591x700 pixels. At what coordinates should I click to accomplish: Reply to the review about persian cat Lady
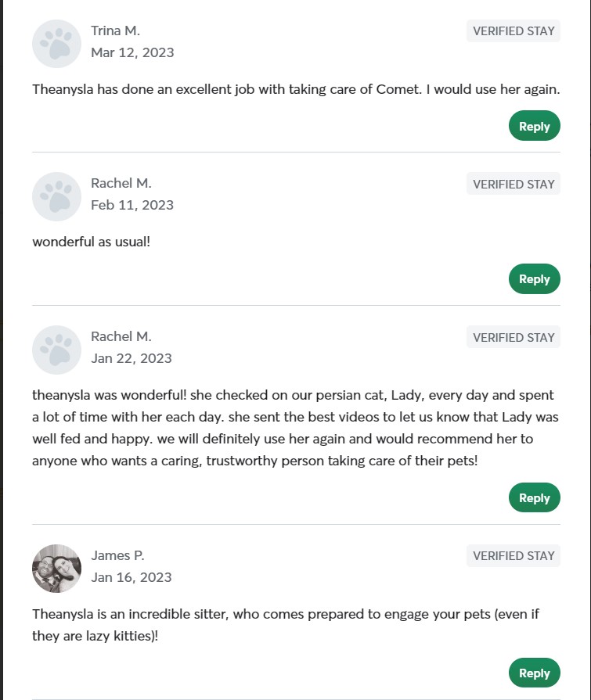[x=534, y=497]
